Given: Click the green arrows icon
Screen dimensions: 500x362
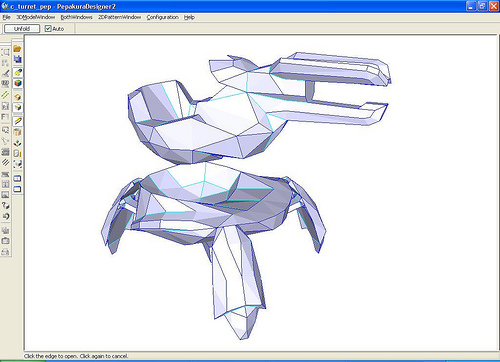Looking at the screenshot, I should click(x=18, y=143).
